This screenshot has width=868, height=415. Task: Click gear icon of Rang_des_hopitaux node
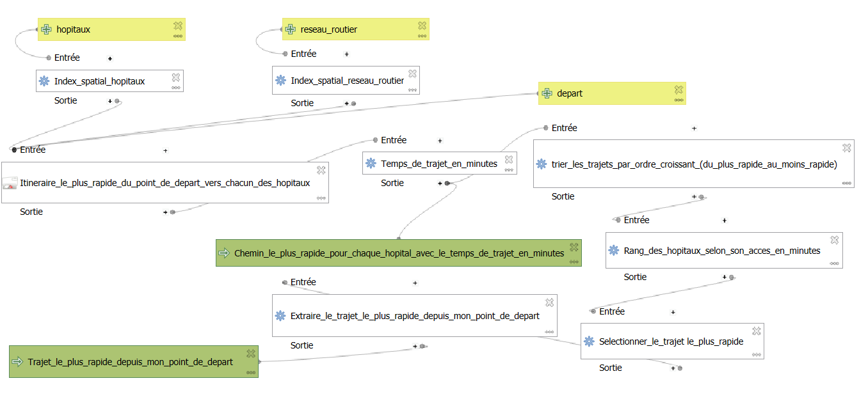coord(614,251)
